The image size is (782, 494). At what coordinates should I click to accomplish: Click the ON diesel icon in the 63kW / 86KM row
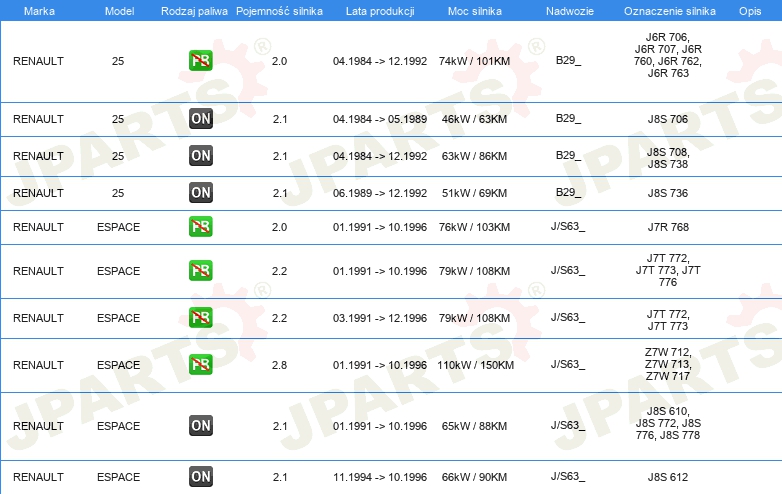[x=201, y=156]
